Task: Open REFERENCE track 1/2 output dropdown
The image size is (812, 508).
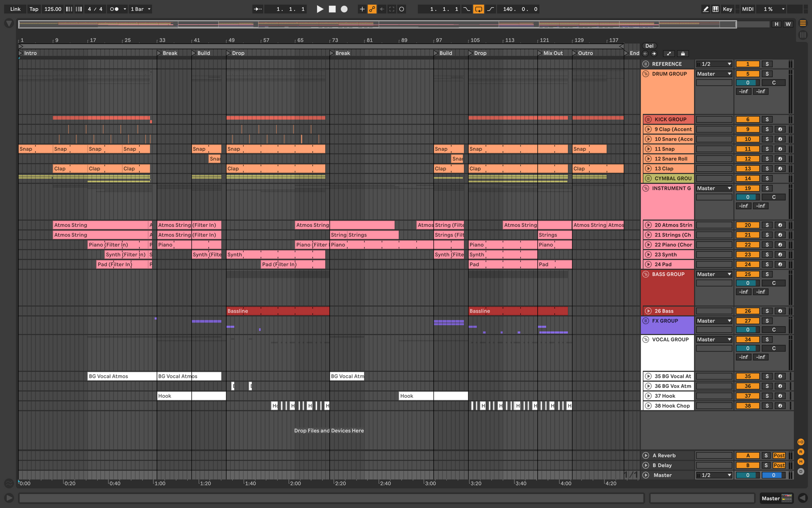Action: pyautogui.click(x=714, y=64)
